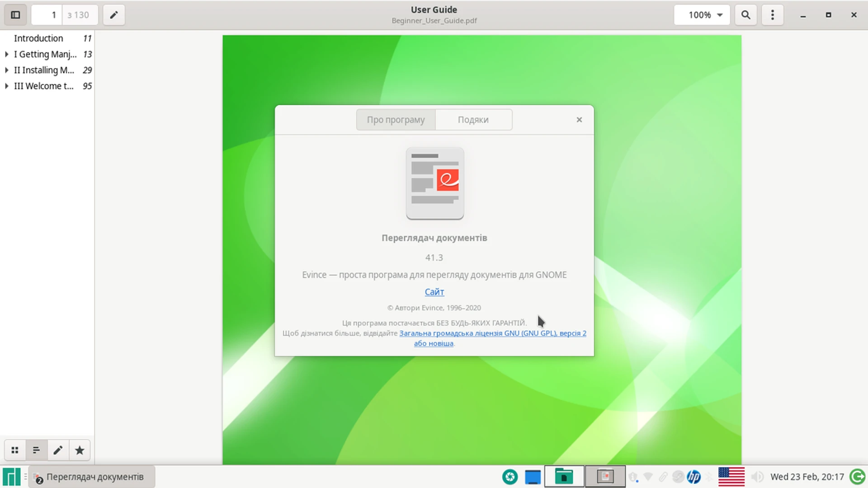This screenshot has width=868, height=488.
Task: Switch sidebar to outline list view
Action: click(37, 450)
